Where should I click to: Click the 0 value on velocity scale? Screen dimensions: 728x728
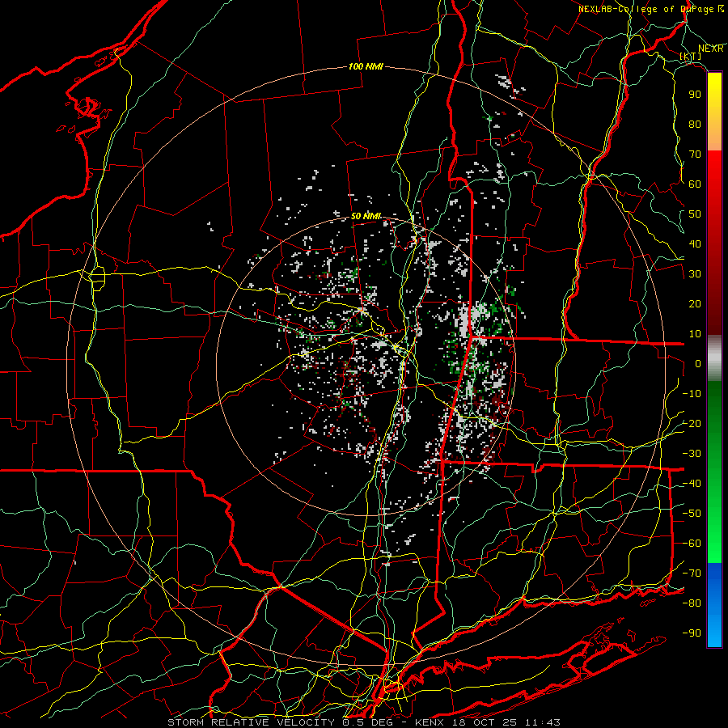tap(698, 363)
